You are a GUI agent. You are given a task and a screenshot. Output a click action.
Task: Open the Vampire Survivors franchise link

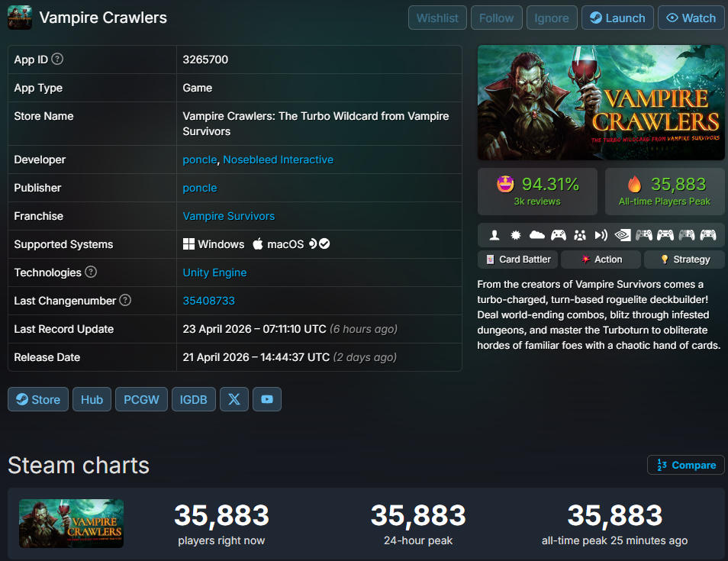(x=228, y=216)
